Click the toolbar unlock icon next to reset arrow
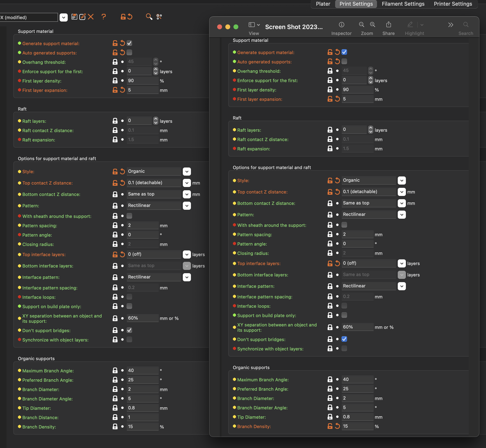 pyautogui.click(x=123, y=17)
